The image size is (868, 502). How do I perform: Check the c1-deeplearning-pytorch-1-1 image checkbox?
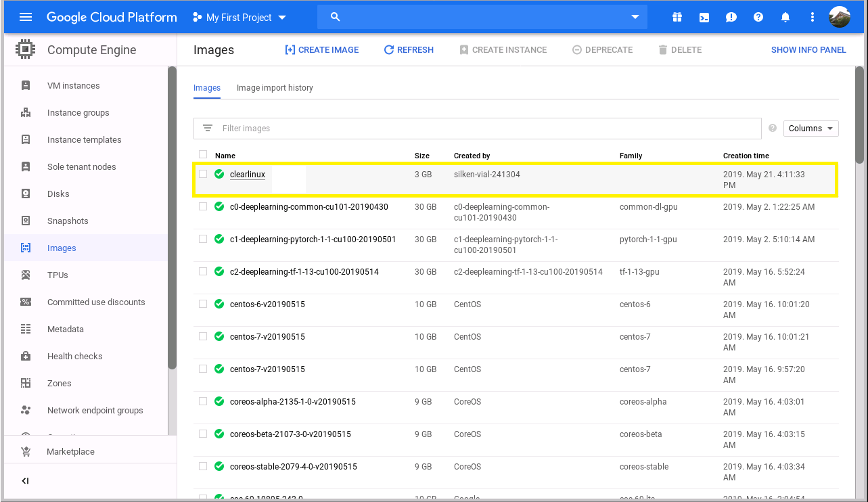pos(203,239)
